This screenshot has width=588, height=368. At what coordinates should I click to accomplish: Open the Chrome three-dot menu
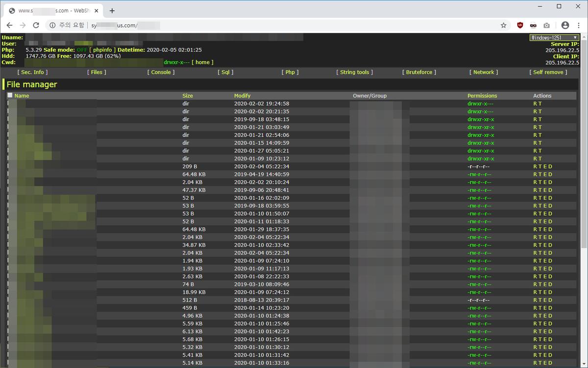[579, 25]
